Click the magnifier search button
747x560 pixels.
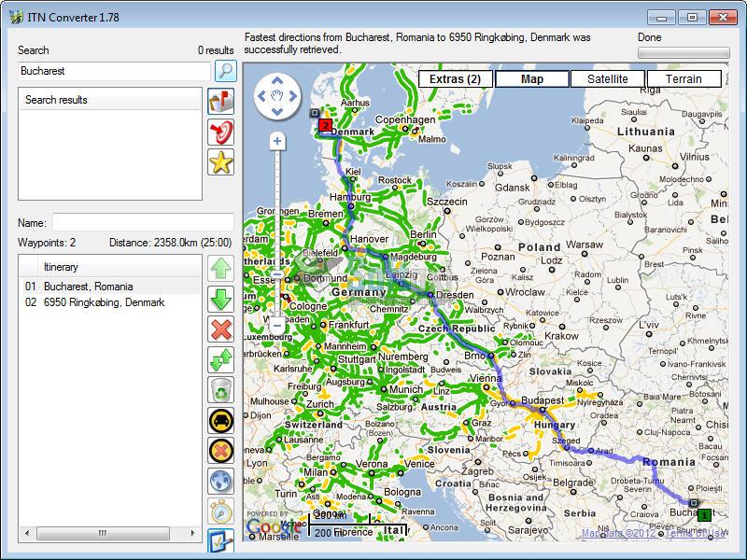point(226,71)
